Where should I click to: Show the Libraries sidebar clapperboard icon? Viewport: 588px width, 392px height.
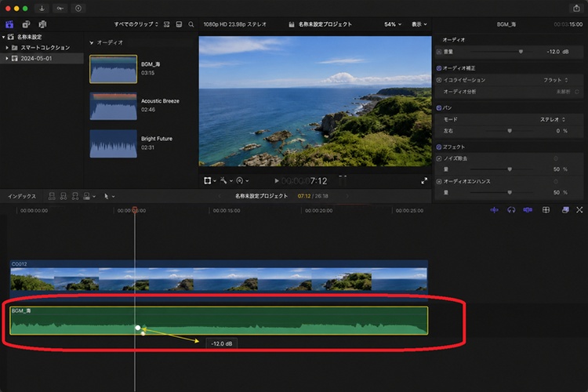point(9,24)
